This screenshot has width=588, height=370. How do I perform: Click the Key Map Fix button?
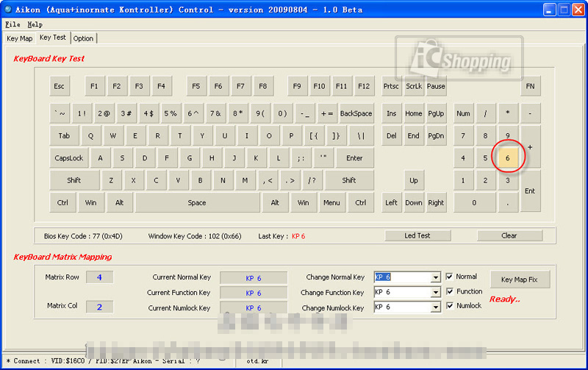(519, 280)
